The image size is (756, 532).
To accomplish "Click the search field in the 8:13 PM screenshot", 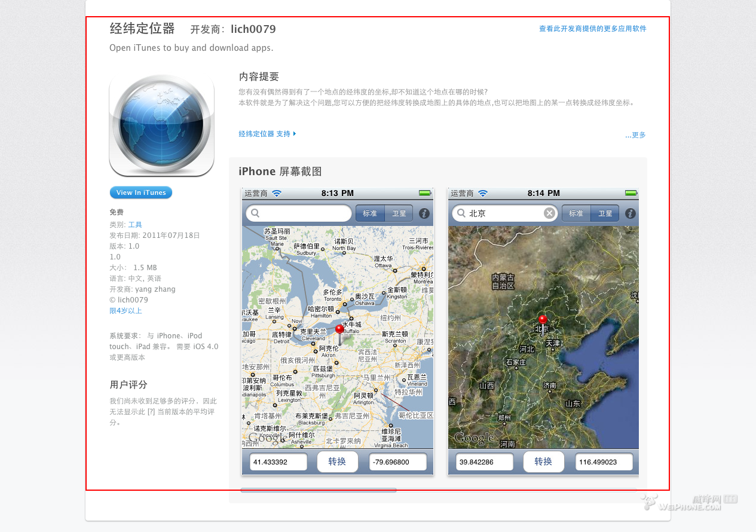I will tap(299, 213).
